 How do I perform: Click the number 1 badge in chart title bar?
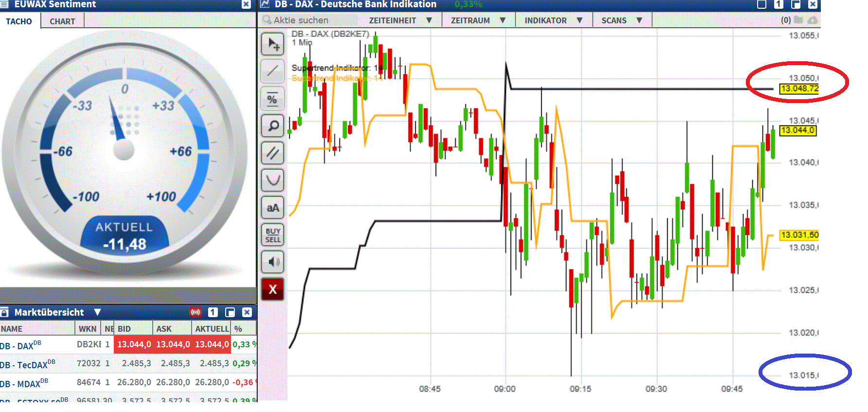tap(779, 4)
